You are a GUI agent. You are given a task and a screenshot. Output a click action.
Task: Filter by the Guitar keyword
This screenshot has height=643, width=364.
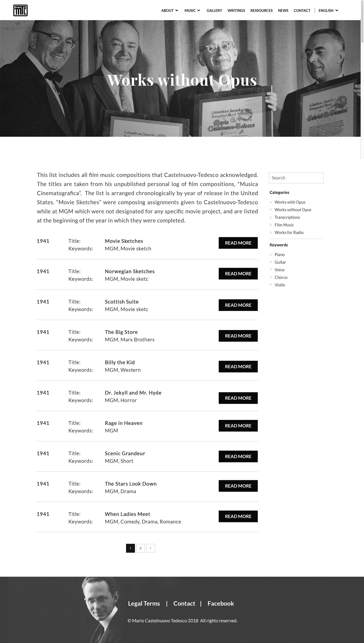(280, 262)
